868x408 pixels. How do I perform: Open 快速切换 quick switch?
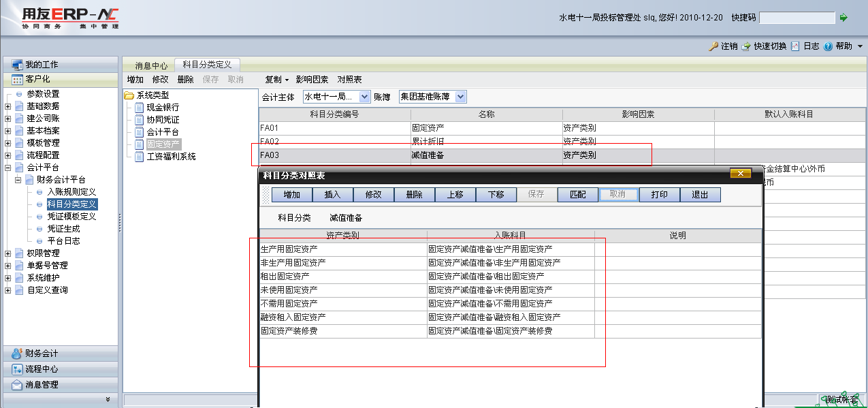pyautogui.click(x=765, y=46)
